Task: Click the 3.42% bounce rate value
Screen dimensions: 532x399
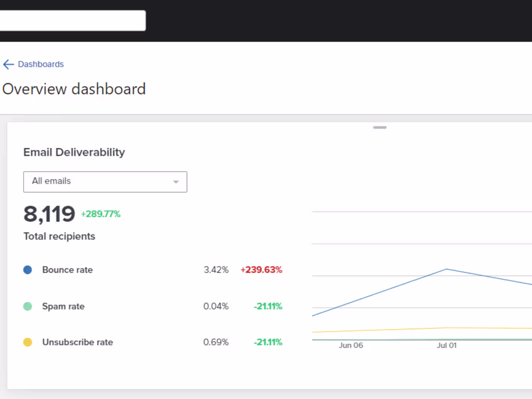Action: 216,270
